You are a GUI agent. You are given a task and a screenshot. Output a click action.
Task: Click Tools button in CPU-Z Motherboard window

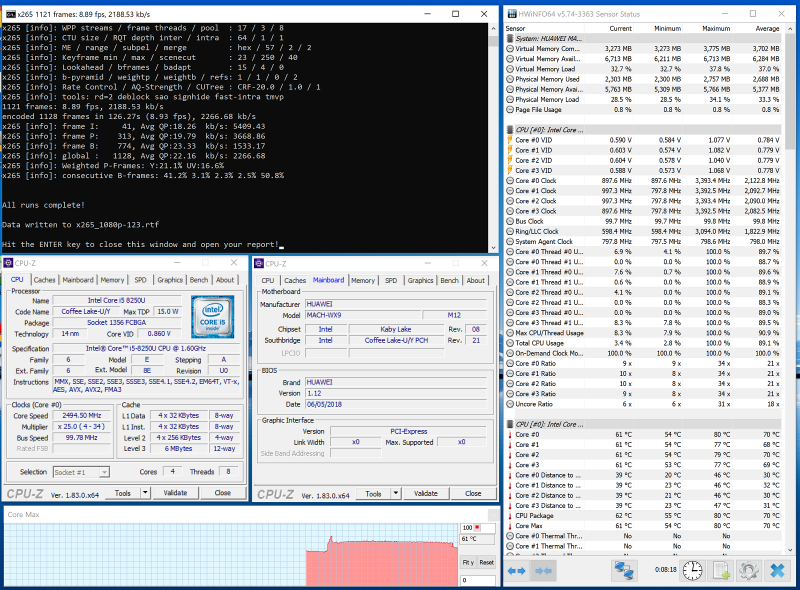373,494
